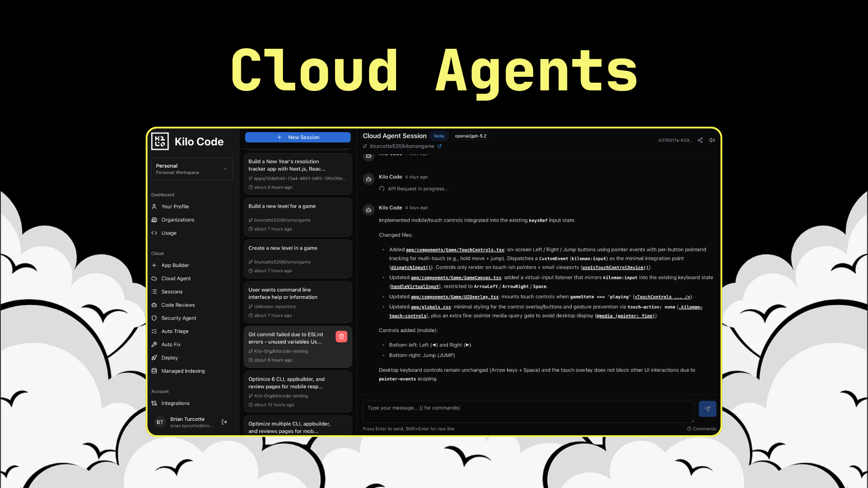Screen dimensions: 868x488
Task: Click the send message arrow button
Action: [707, 408]
